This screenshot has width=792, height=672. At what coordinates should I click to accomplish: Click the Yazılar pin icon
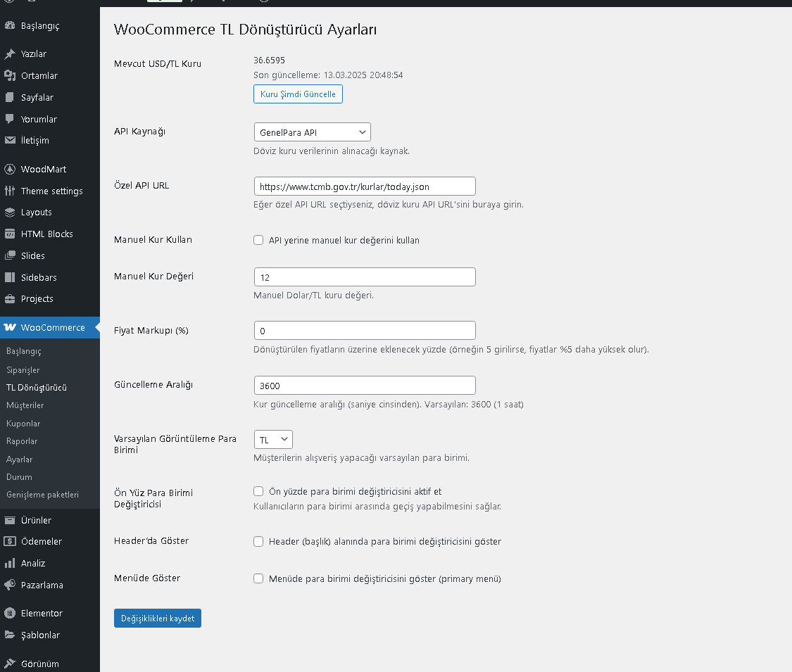click(x=10, y=53)
